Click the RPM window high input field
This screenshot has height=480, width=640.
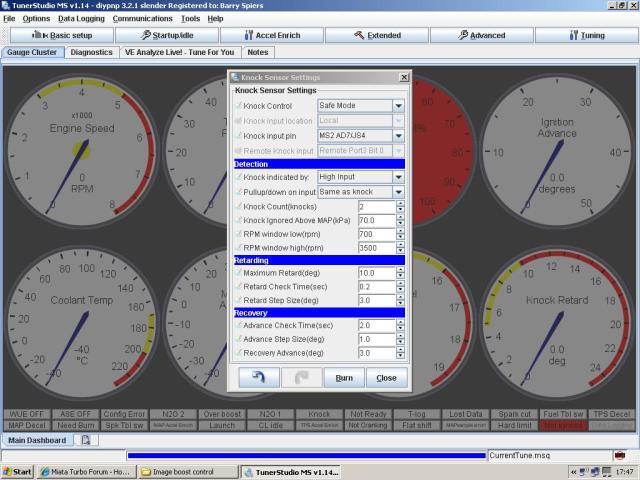click(x=375, y=247)
